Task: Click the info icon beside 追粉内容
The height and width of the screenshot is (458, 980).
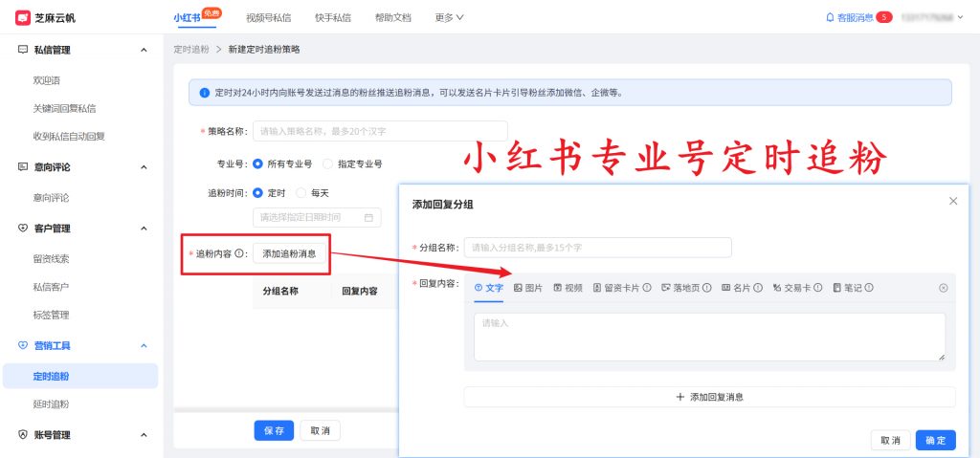Action: 238,253
